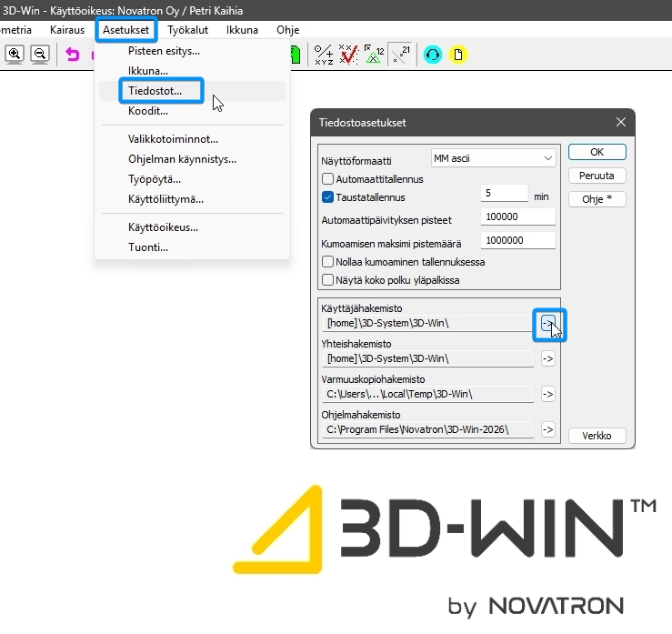The image size is (672, 634).
Task: Choose Koodit... menu entry
Action: (192, 111)
